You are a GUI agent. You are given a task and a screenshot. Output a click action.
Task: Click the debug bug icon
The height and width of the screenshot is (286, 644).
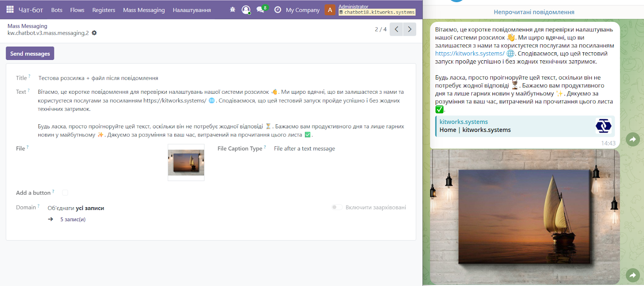click(233, 10)
